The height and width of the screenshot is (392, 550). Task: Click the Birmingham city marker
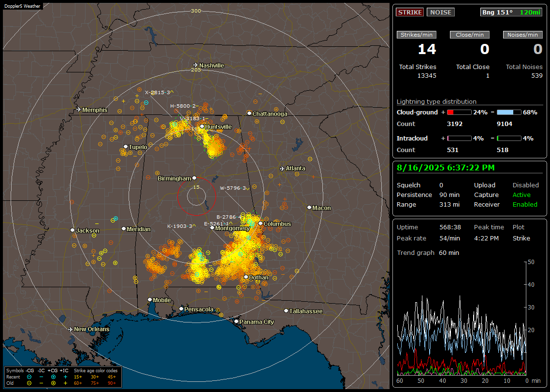point(194,178)
